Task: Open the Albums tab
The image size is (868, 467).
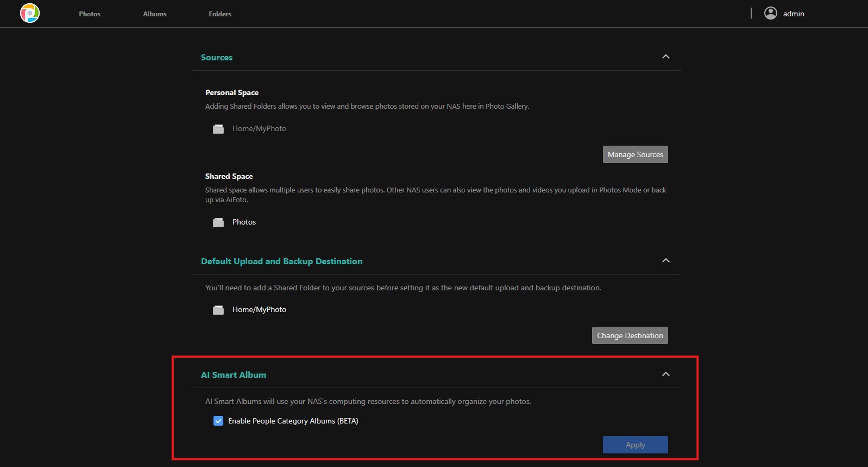Action: coord(155,14)
